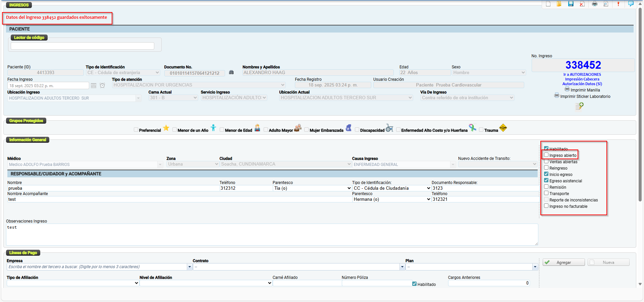Click the Agregar button
Screen dimensions: 644x302
(x=563, y=262)
